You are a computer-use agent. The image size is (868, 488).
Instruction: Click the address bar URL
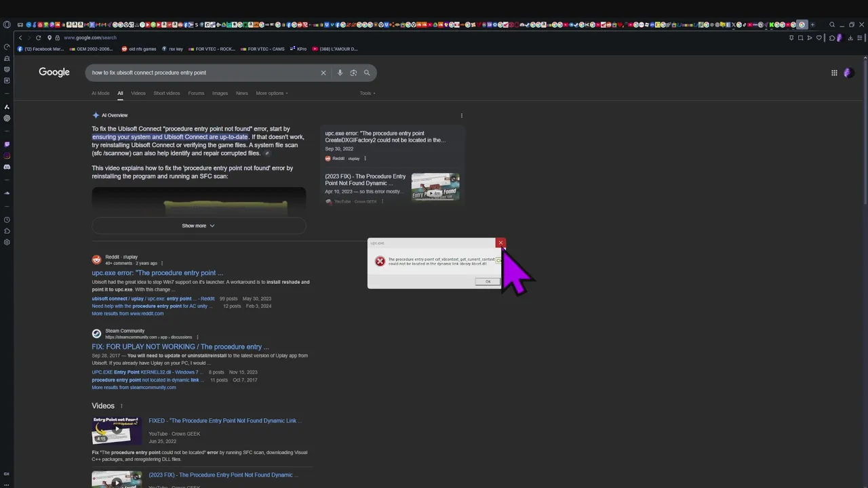coord(90,38)
